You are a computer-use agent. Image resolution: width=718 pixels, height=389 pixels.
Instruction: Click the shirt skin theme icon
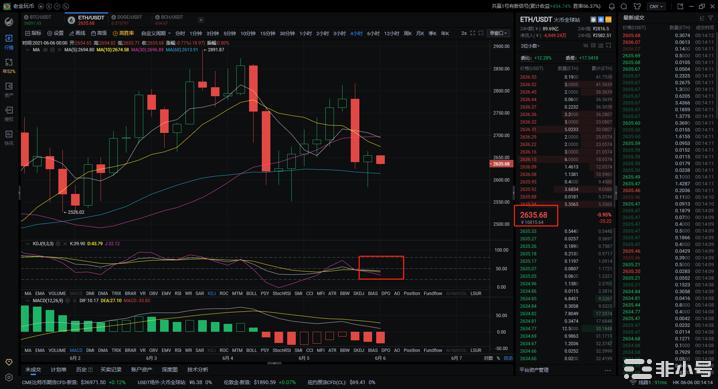point(637,6)
